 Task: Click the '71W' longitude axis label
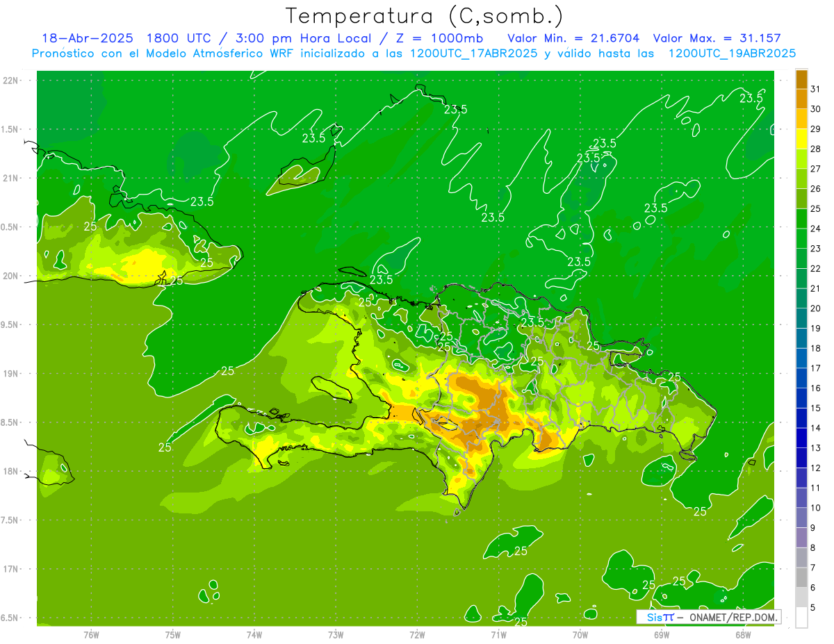coord(498,634)
